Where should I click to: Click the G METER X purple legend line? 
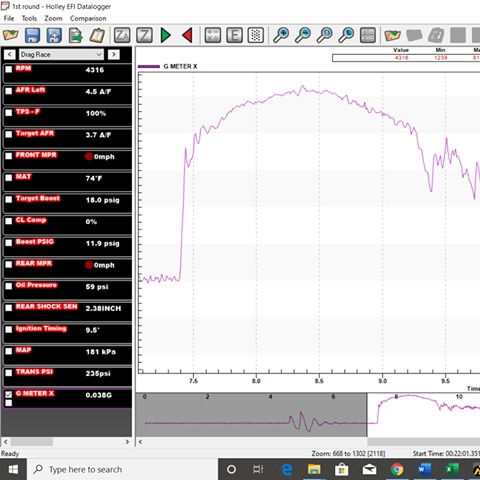pyautogui.click(x=149, y=67)
